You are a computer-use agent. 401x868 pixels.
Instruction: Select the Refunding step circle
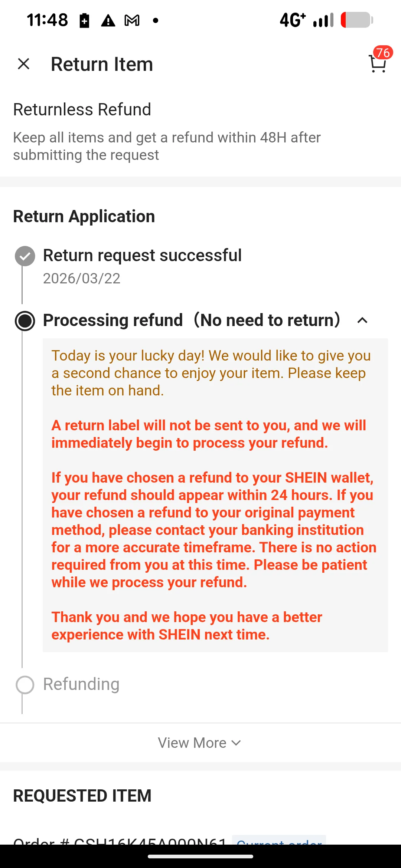coord(25,684)
